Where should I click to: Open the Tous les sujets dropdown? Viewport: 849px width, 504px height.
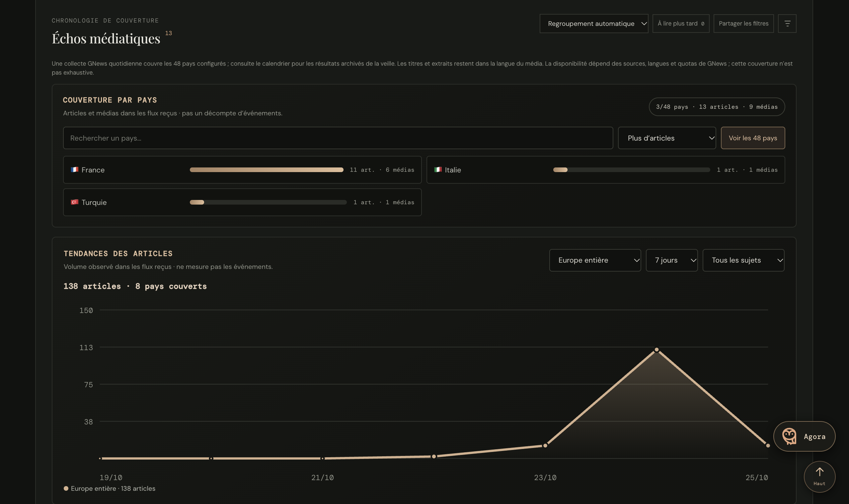coord(743,260)
